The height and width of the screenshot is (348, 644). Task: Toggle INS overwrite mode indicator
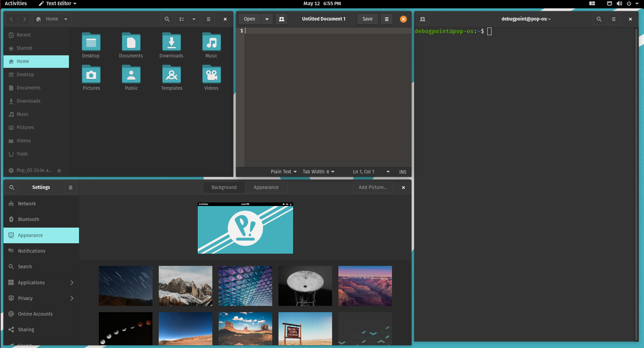click(x=403, y=172)
